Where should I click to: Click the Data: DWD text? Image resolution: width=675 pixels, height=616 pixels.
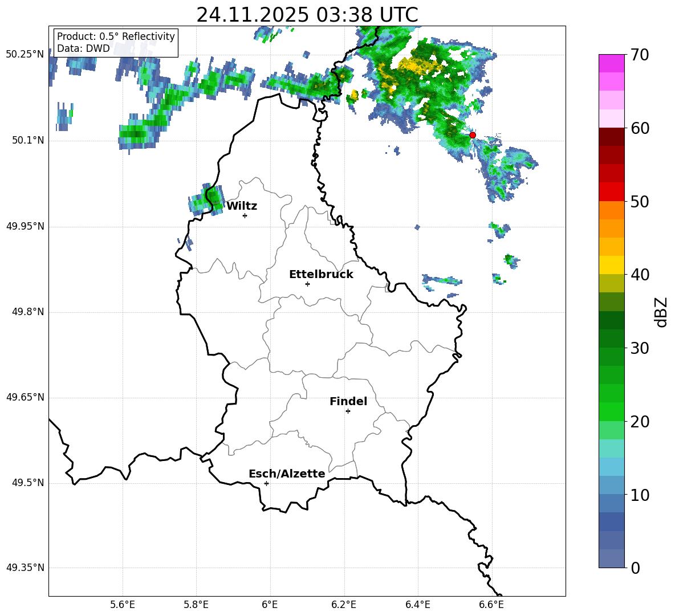pyautogui.click(x=83, y=48)
